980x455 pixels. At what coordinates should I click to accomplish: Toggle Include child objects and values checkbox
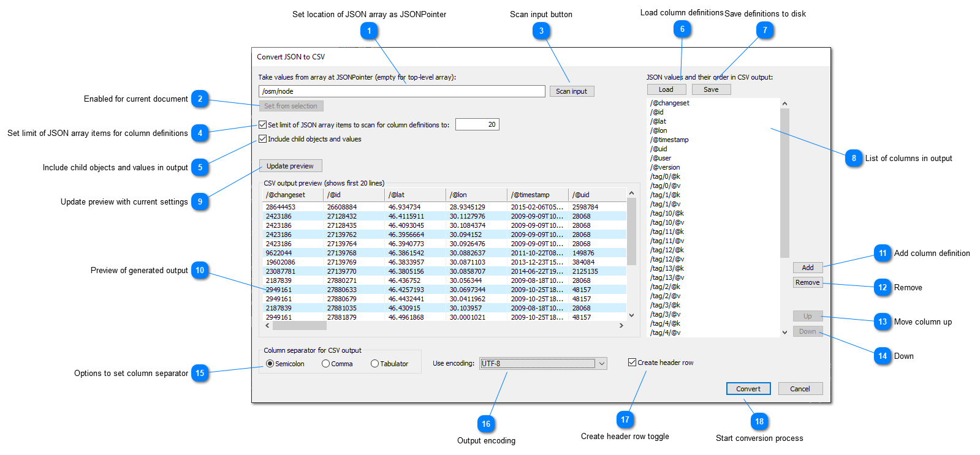[263, 139]
